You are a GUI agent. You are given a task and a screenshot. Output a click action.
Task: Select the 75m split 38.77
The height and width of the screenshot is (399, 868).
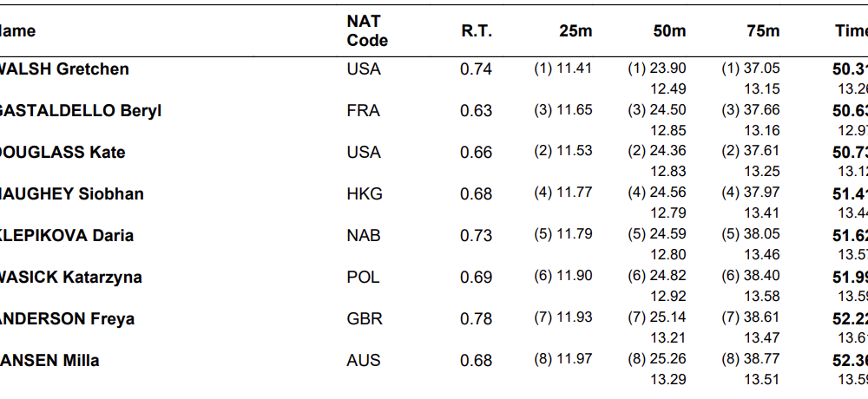[x=761, y=360]
